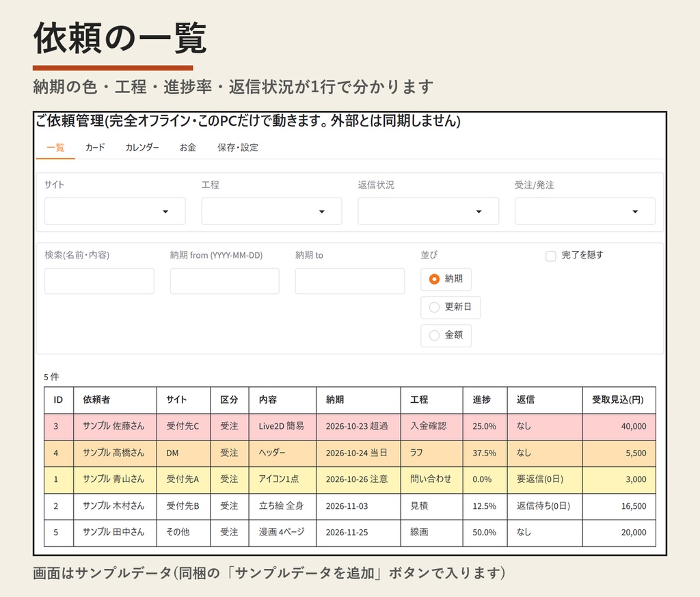700x597 pixels.
Task: Click the 納期 from date field
Action: click(224, 281)
